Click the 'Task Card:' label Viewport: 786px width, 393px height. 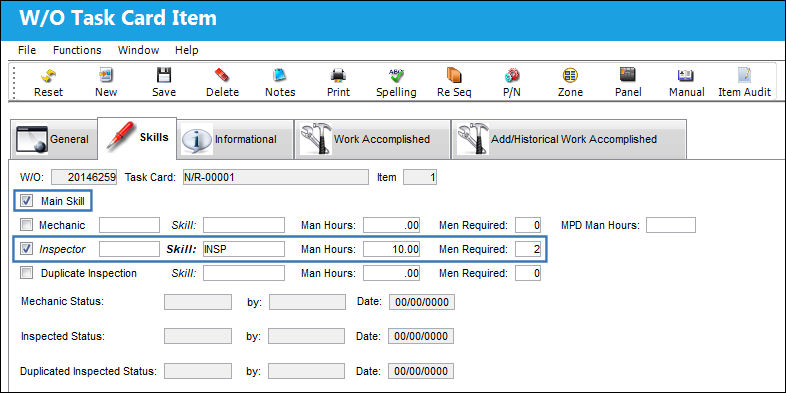tap(150, 177)
